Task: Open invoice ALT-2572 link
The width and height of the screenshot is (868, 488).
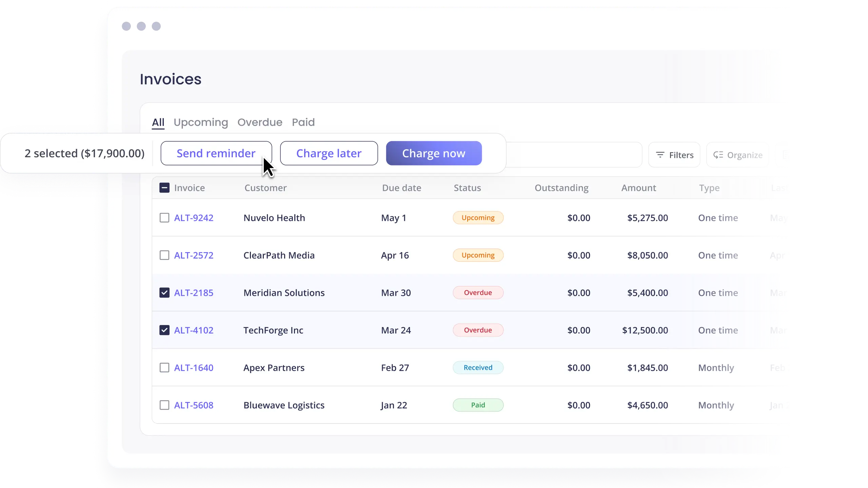Action: click(194, 255)
